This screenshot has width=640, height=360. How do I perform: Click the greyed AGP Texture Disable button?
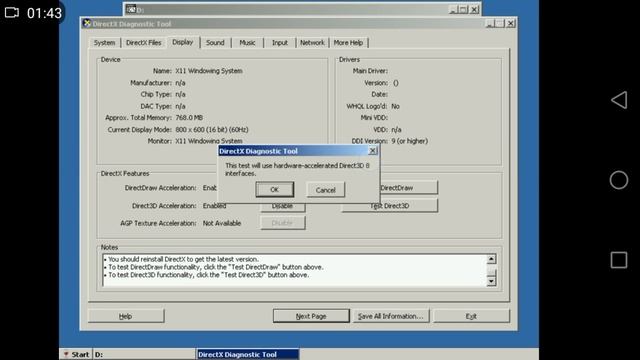(282, 223)
